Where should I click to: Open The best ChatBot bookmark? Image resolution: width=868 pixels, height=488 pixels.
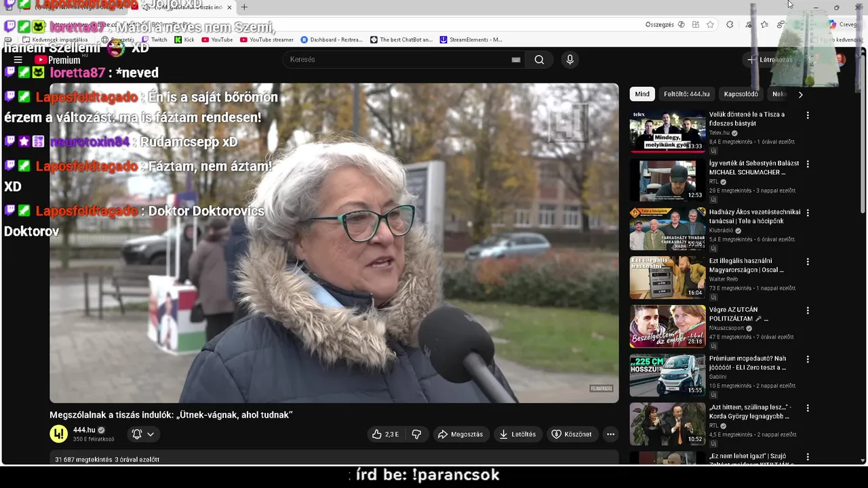(x=401, y=39)
